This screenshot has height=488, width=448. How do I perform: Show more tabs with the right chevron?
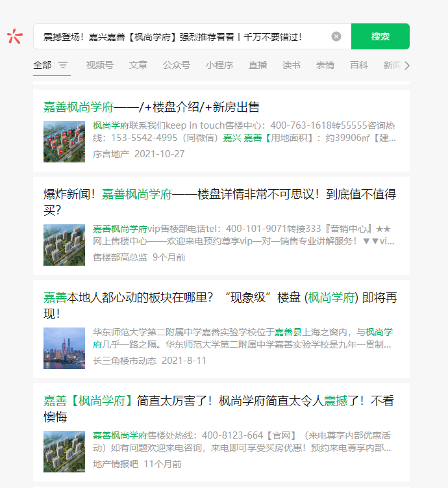point(407,66)
